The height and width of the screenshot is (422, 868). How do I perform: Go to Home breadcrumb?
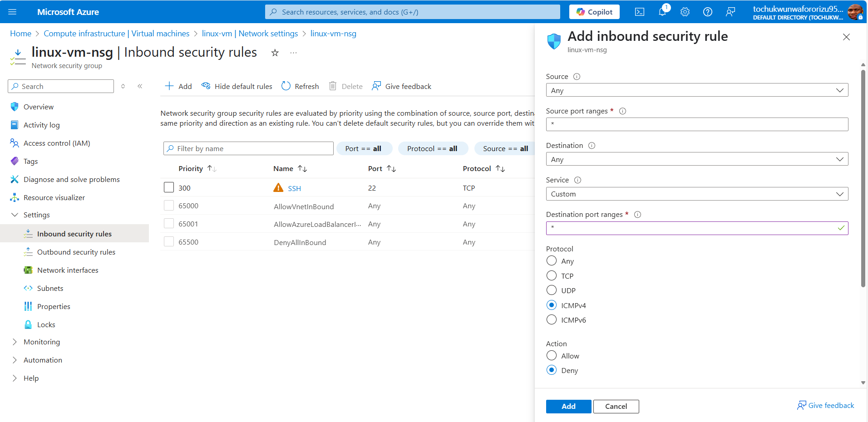21,34
